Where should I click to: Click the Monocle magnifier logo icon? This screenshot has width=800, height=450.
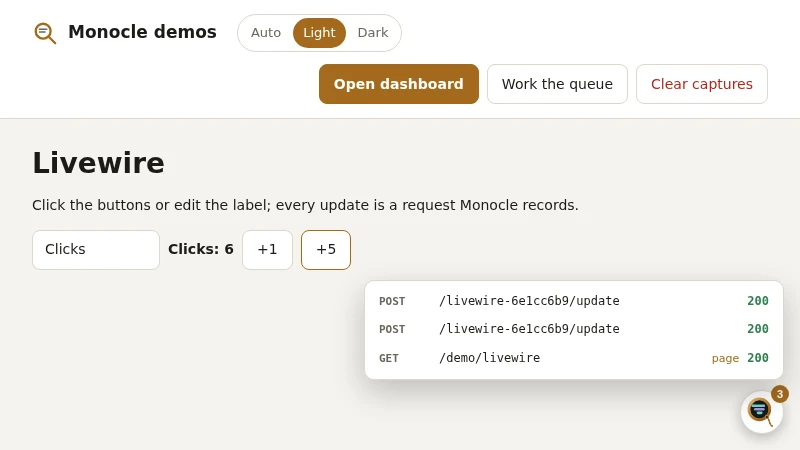[x=45, y=33]
